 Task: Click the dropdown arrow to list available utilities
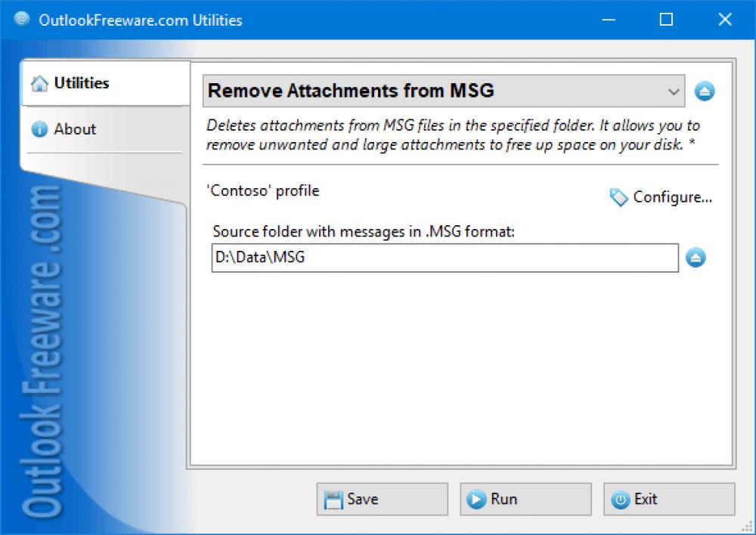point(674,91)
